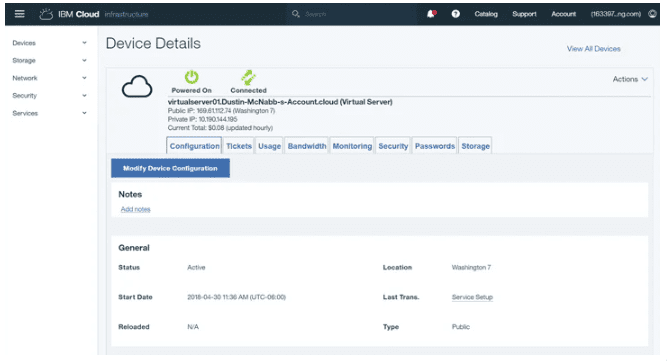Open the Bandwidth tab
This screenshot has height=361, width=667.
pos(307,146)
